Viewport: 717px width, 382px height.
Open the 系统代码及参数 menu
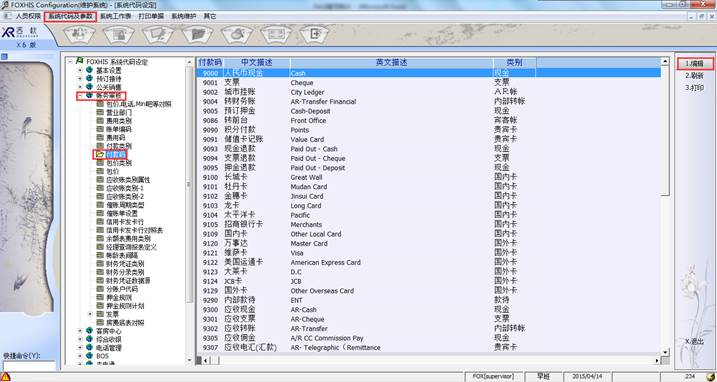click(71, 16)
